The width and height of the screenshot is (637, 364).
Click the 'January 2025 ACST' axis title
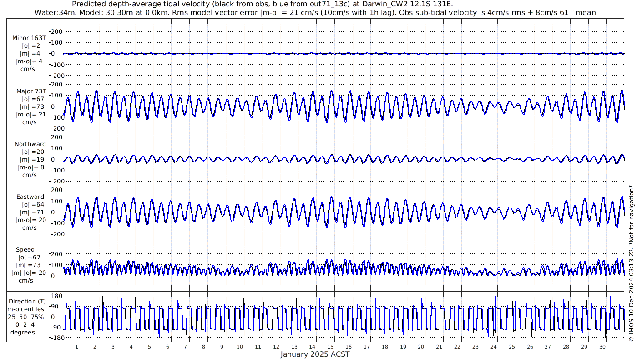point(315,354)
